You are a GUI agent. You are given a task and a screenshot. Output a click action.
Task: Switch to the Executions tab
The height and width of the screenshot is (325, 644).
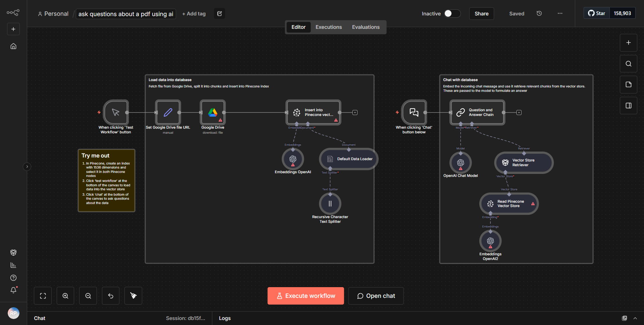pyautogui.click(x=328, y=27)
